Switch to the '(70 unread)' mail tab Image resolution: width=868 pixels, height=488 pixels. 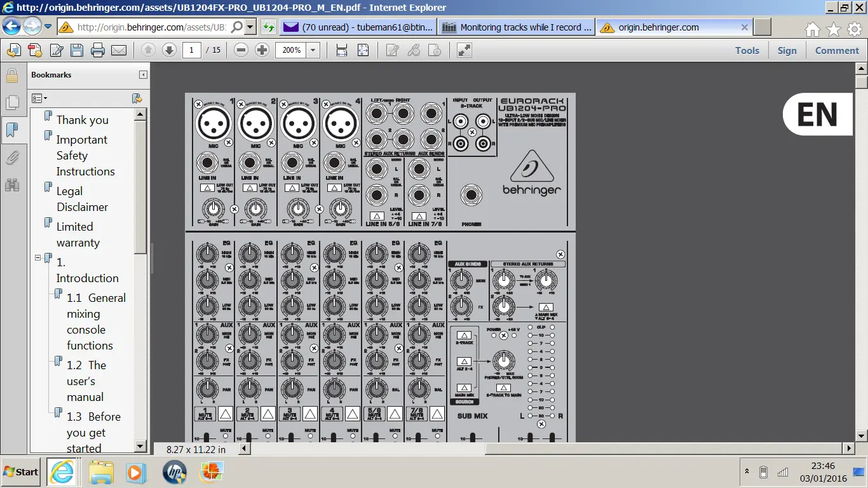pyautogui.click(x=358, y=27)
